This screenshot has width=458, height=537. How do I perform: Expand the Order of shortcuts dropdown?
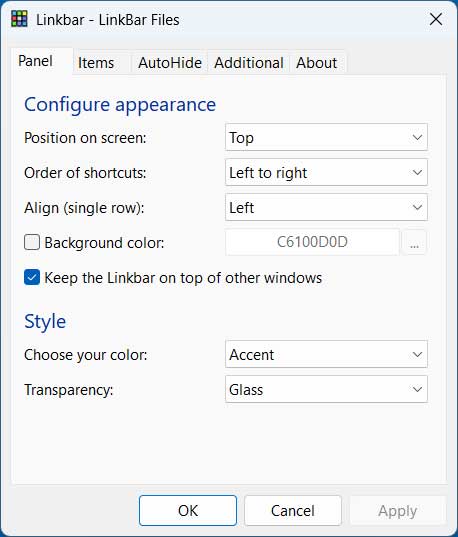(326, 172)
